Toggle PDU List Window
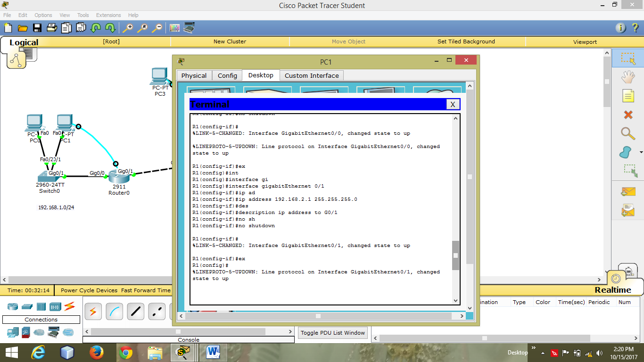 click(x=333, y=333)
